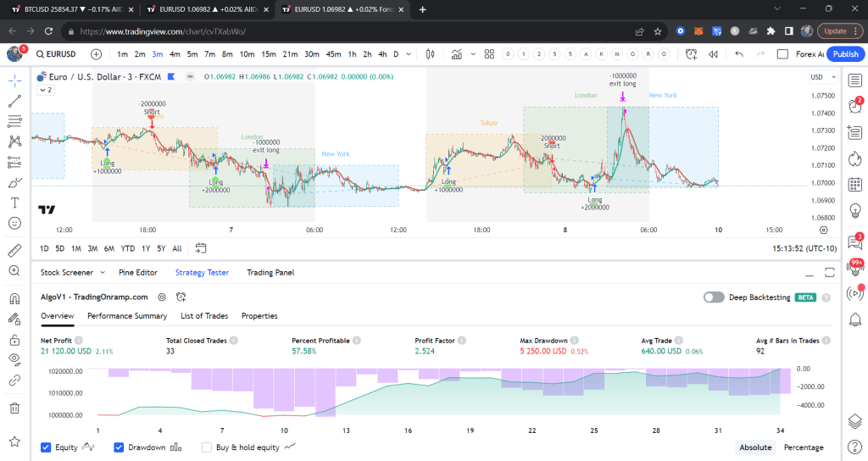Expand the Stock Screener dropdown arrow
The width and height of the screenshot is (868, 461).
(102, 273)
